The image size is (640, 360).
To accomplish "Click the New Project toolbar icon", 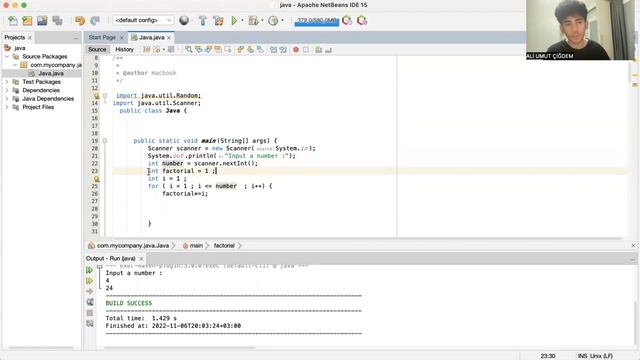I will point(27,20).
